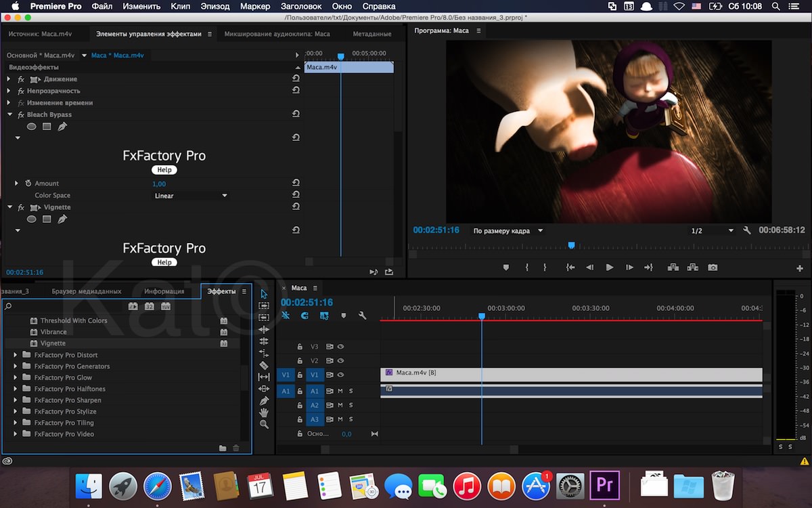Create new custom bin in Effects panel
The width and height of the screenshot is (812, 508).
(223, 448)
